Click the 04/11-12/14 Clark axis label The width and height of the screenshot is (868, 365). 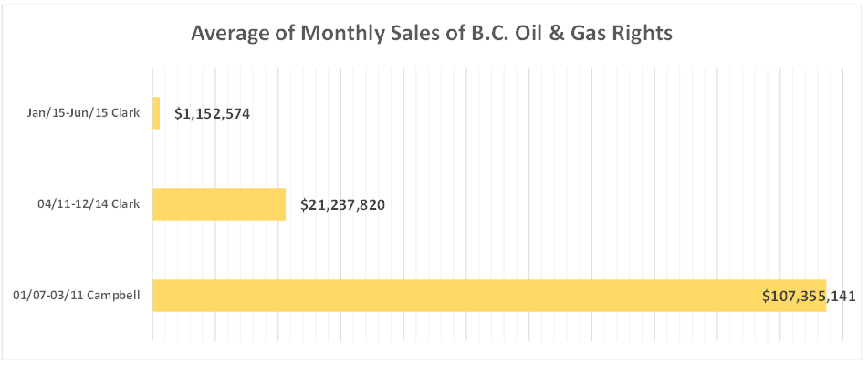pyautogui.click(x=89, y=204)
